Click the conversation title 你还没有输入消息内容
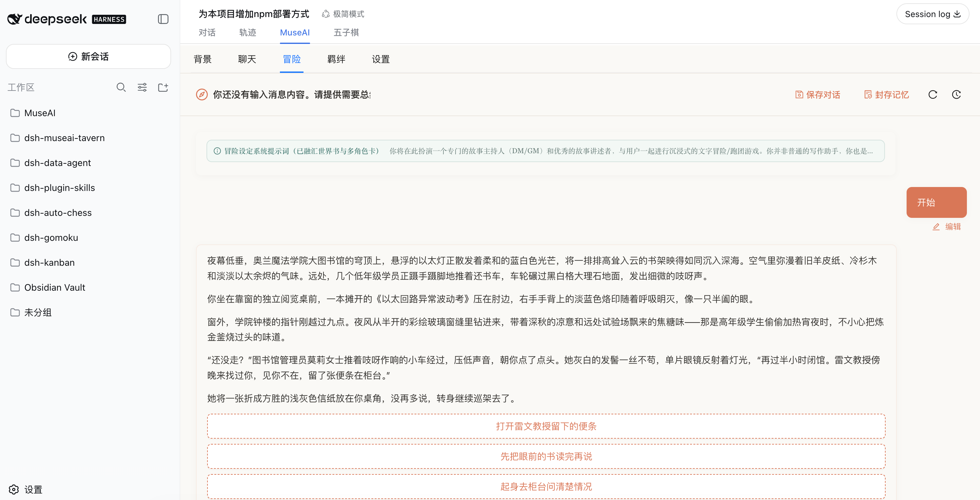The width and height of the screenshot is (980, 500). point(291,94)
